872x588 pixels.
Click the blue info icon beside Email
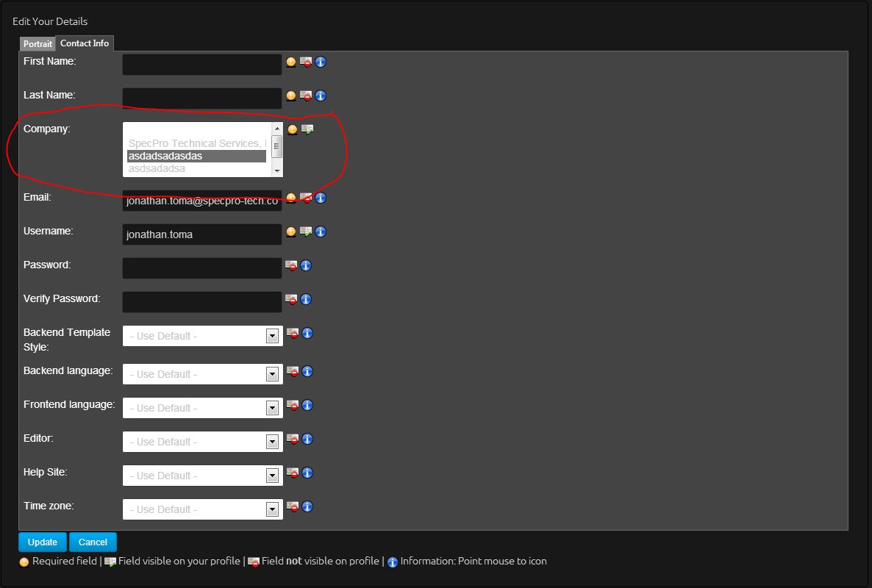coord(321,198)
